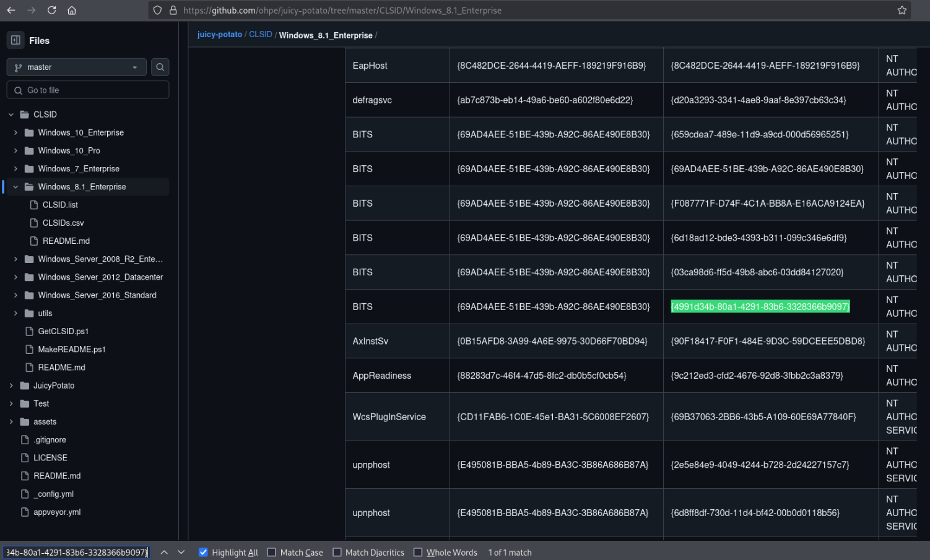The width and height of the screenshot is (930, 560).
Task: Expand the Windows_Server_2016_Standard folder
Action: (x=15, y=295)
